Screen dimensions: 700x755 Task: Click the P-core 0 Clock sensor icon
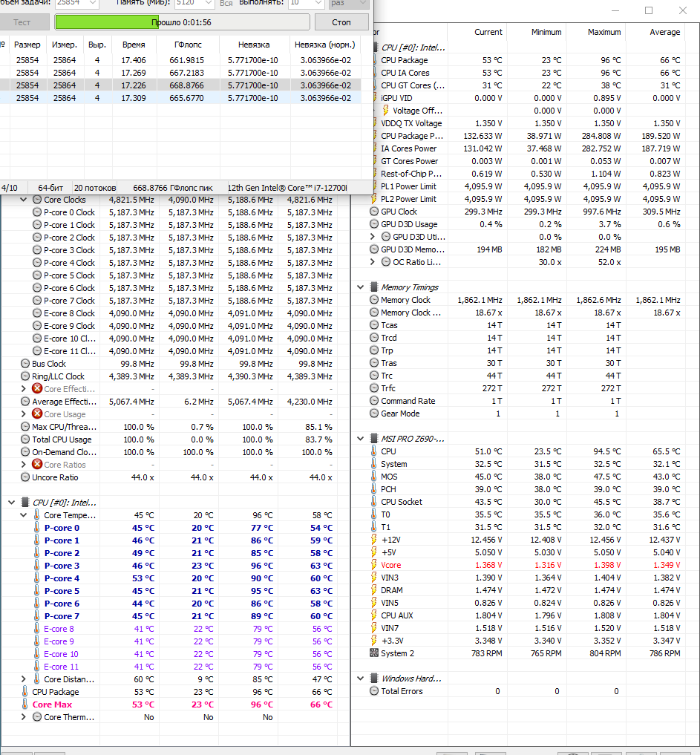[x=37, y=212]
